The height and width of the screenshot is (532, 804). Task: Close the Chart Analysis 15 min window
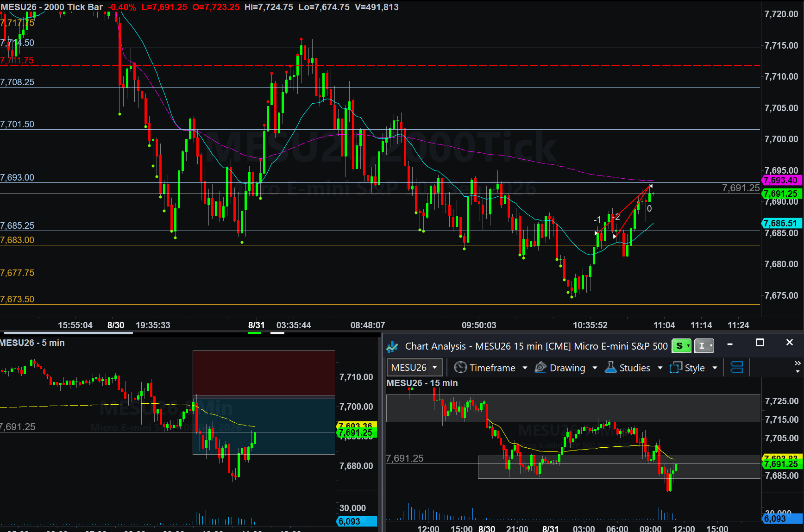point(790,343)
